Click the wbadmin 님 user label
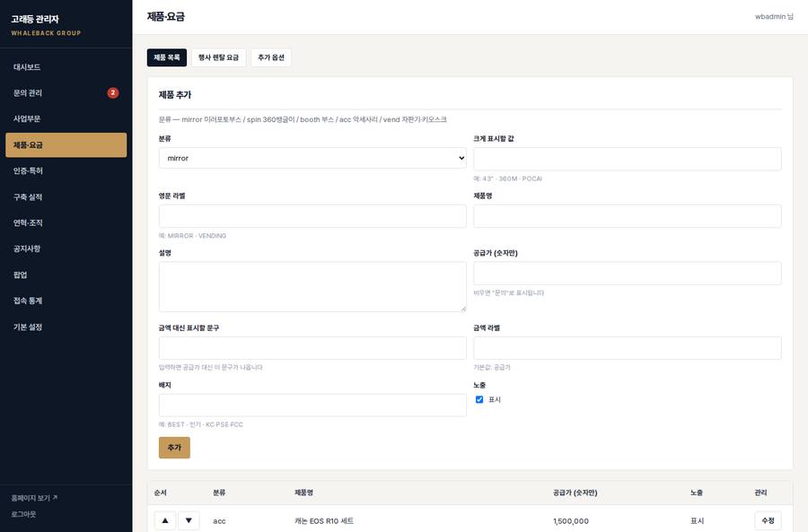The image size is (808, 532). (774, 16)
